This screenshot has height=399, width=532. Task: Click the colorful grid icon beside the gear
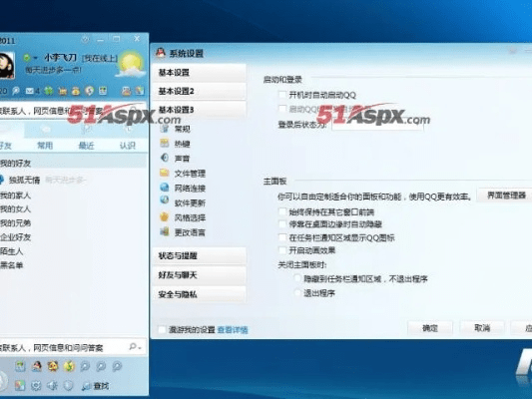coord(20,386)
